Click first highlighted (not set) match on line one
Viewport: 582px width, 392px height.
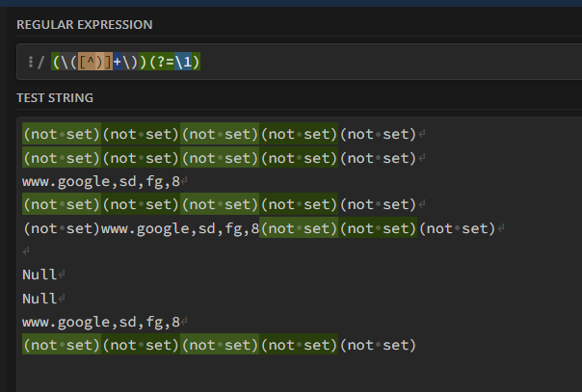[62, 134]
